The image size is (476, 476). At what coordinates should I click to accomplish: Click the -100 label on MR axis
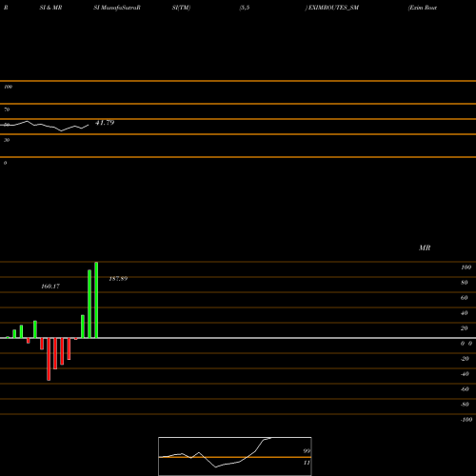466,420
